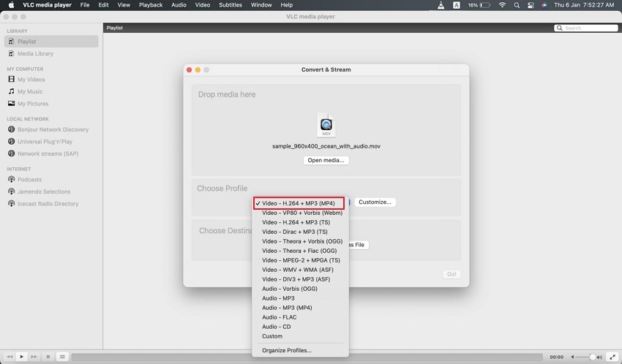Screen dimensions: 622x364
Task: Open Siri from the menu bar
Action: point(544,5)
